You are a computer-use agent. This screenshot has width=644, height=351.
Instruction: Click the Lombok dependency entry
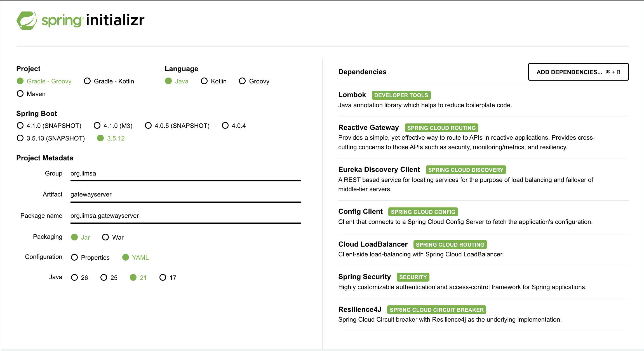[352, 95]
